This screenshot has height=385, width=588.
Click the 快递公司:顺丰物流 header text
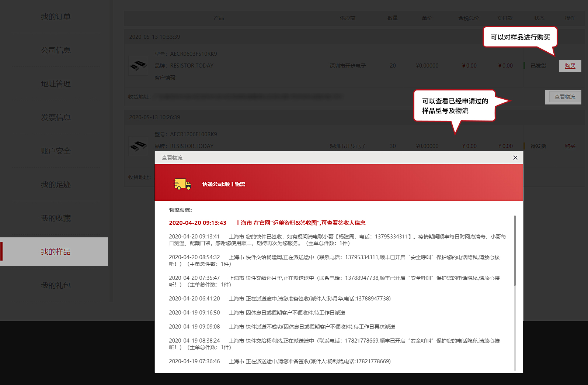click(x=223, y=184)
